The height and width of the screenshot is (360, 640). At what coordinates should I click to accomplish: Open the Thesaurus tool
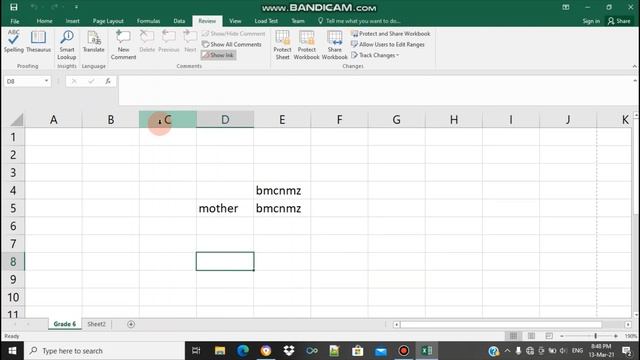(x=38, y=42)
